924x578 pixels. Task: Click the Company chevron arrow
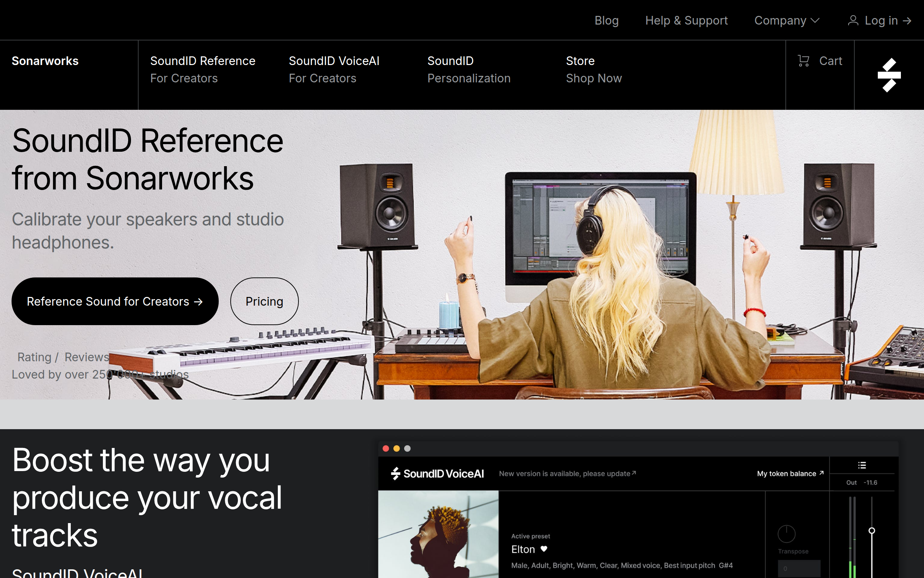tap(815, 21)
